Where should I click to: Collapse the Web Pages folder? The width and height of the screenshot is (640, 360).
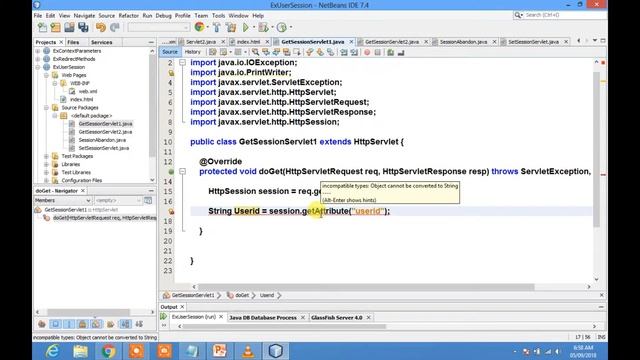tap(46, 75)
